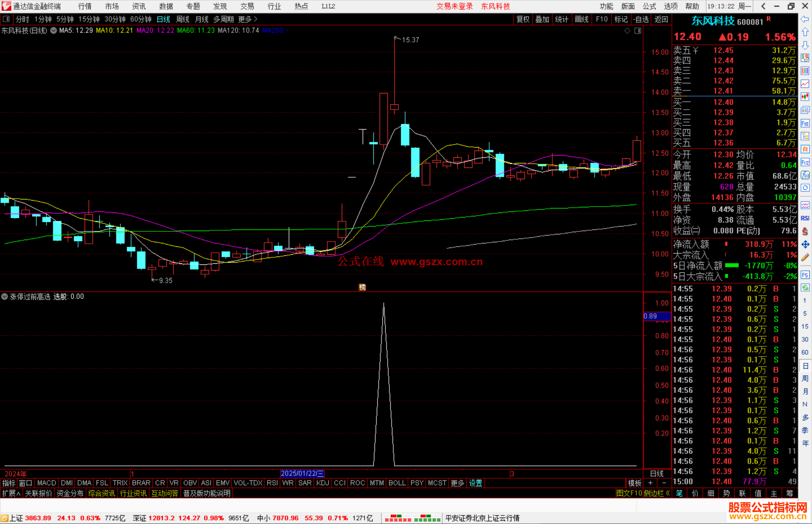Expand the 扩展 panel at bottom left
Image resolution: width=812 pixels, height=524 pixels.
[x=11, y=493]
